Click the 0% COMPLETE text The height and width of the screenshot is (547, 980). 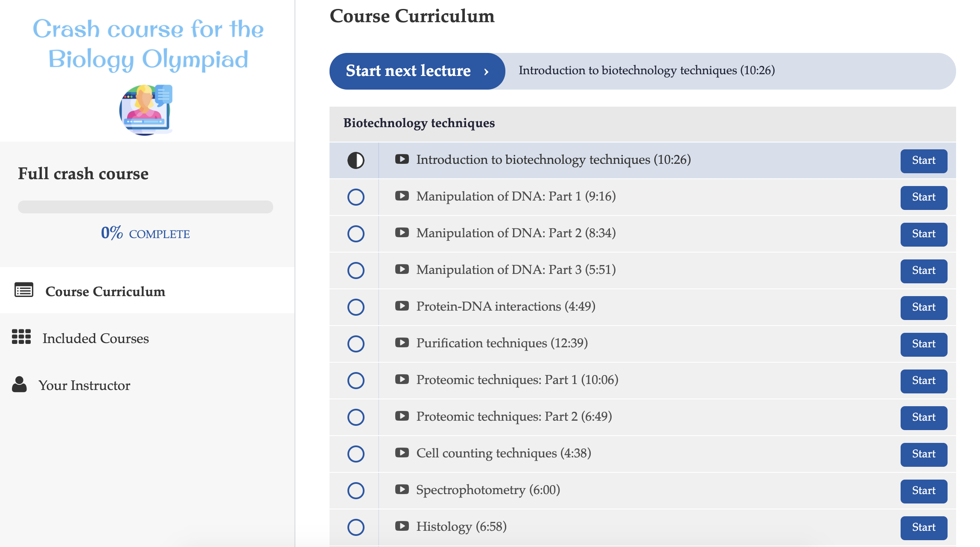point(146,233)
